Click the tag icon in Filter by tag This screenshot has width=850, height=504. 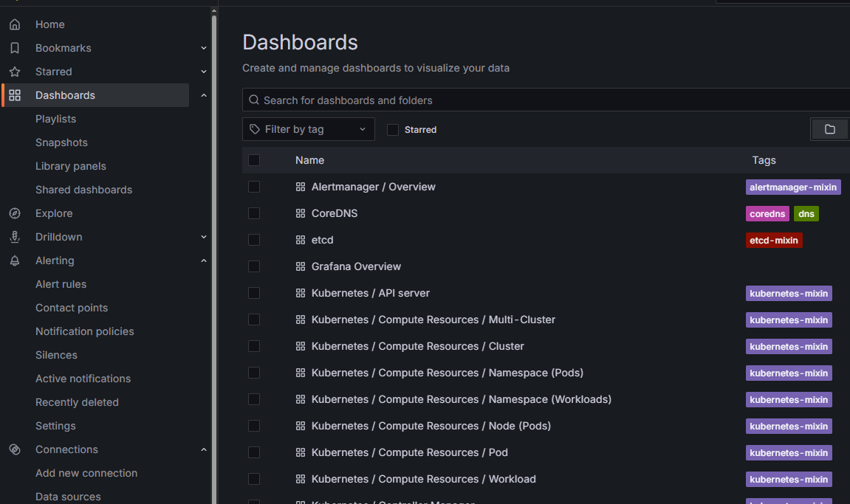point(255,129)
